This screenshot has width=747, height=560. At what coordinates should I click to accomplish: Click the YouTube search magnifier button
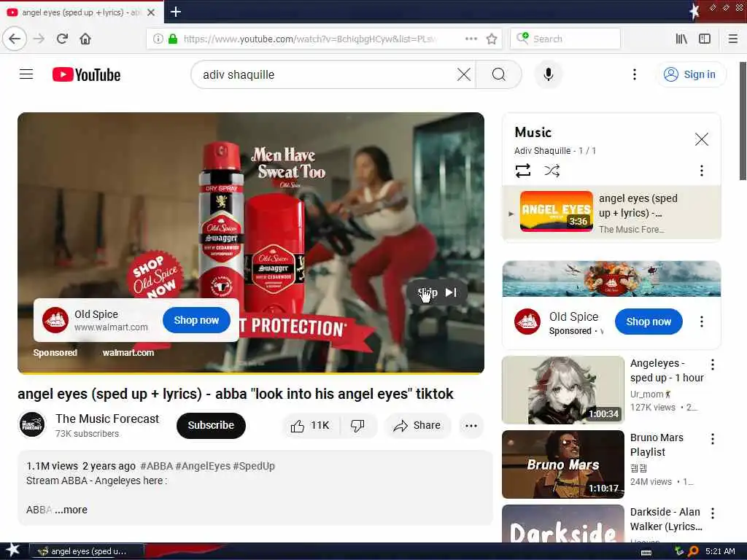[x=499, y=74]
